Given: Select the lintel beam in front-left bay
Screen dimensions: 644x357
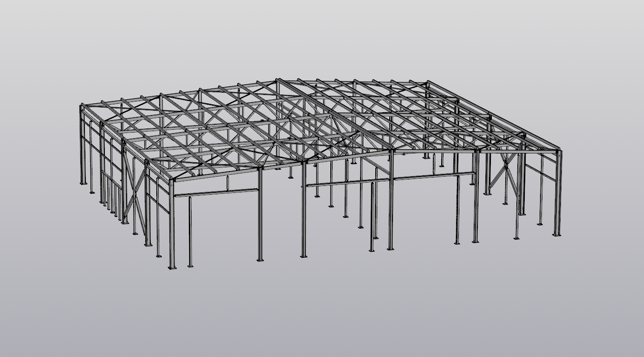Looking at the screenshot, I should (216, 192).
